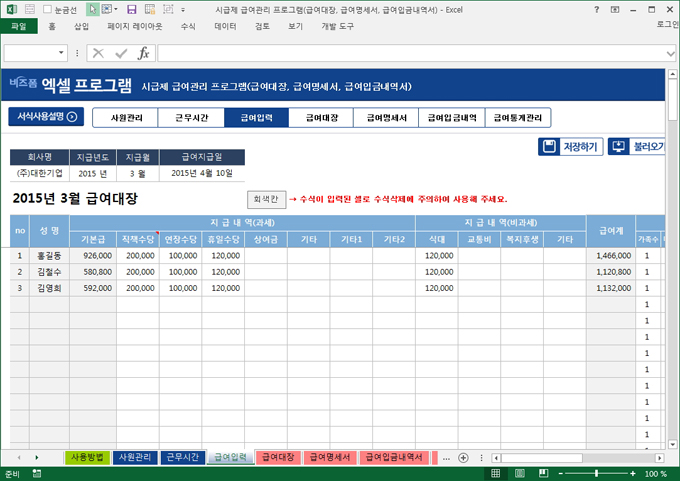This screenshot has width=680, height=481.
Task: Go to 급여명세서 navigation button
Action: (386, 118)
